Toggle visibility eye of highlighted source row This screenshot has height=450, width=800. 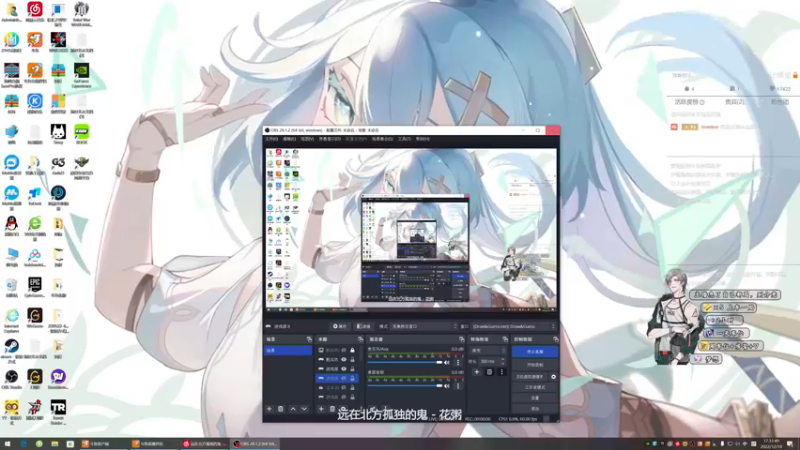coord(344,378)
